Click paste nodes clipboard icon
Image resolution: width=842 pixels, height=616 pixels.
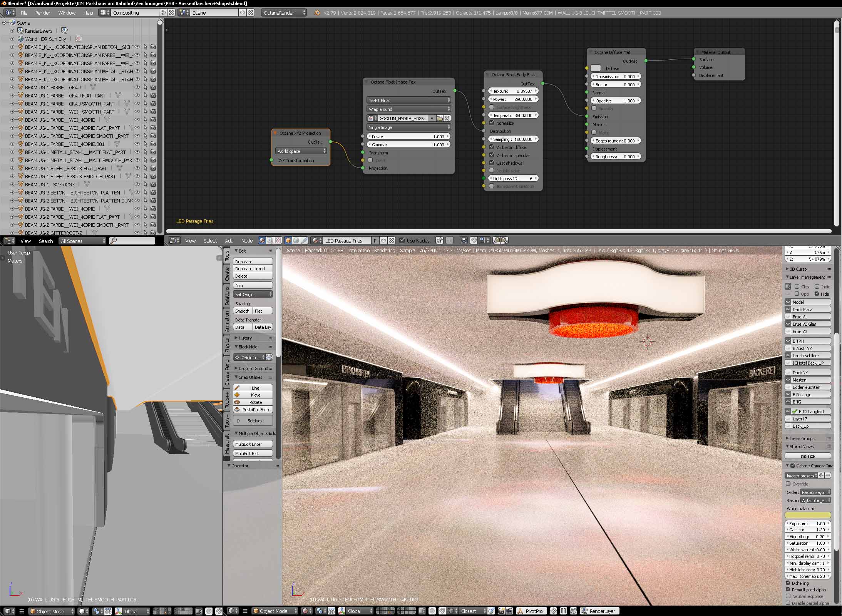[504, 241]
